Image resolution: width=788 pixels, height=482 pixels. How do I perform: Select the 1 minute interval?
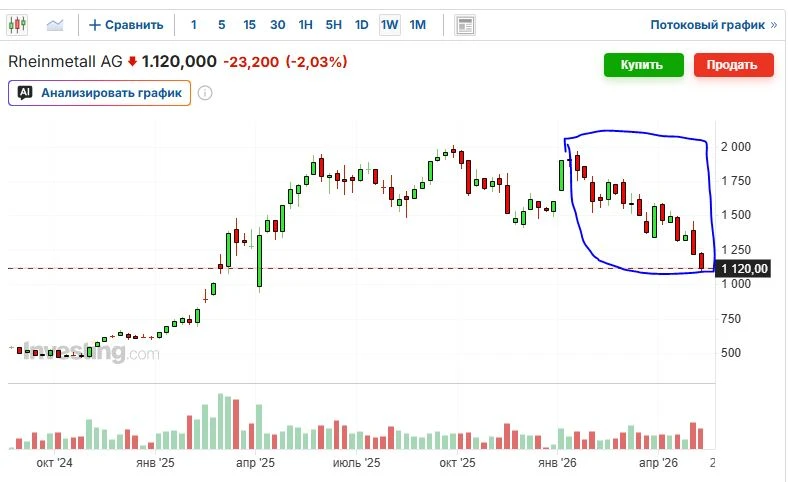[x=194, y=25]
